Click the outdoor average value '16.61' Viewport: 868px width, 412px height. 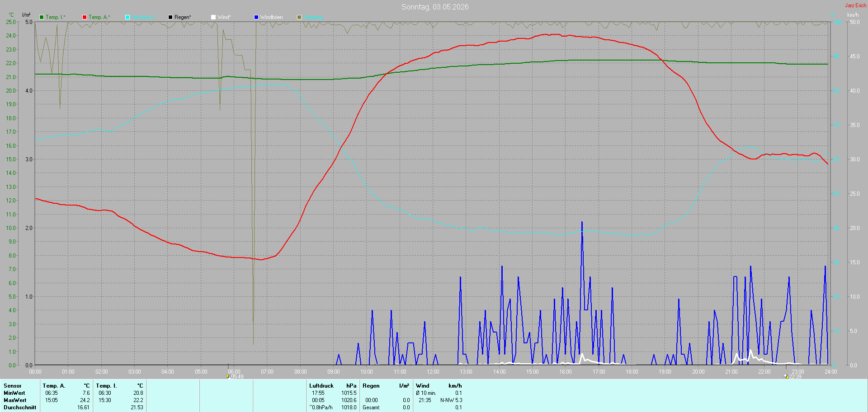pos(83,407)
